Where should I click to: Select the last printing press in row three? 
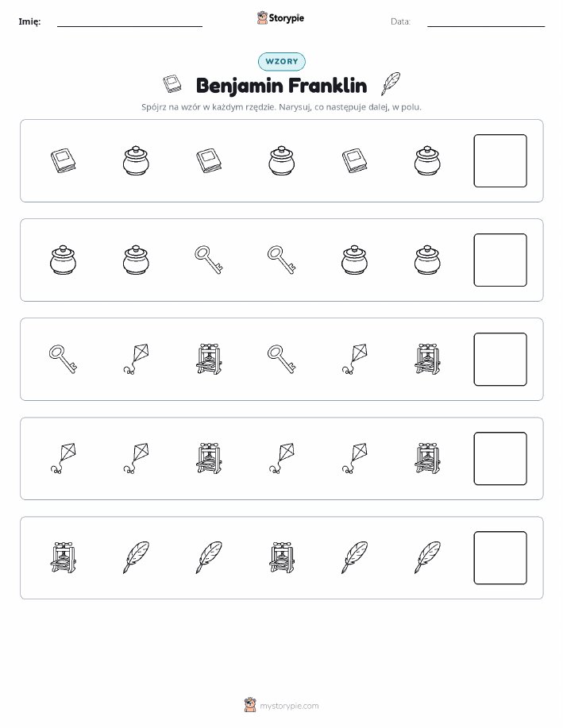[x=427, y=359]
